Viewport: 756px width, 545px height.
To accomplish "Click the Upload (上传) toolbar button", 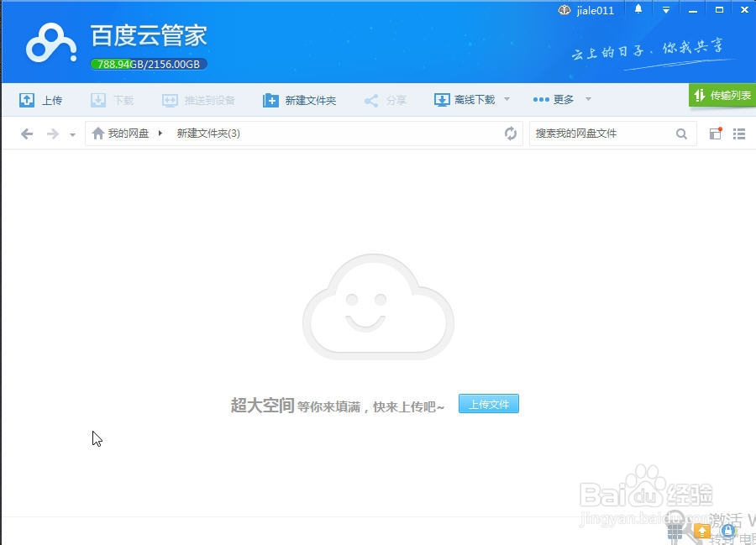I will click(40, 100).
